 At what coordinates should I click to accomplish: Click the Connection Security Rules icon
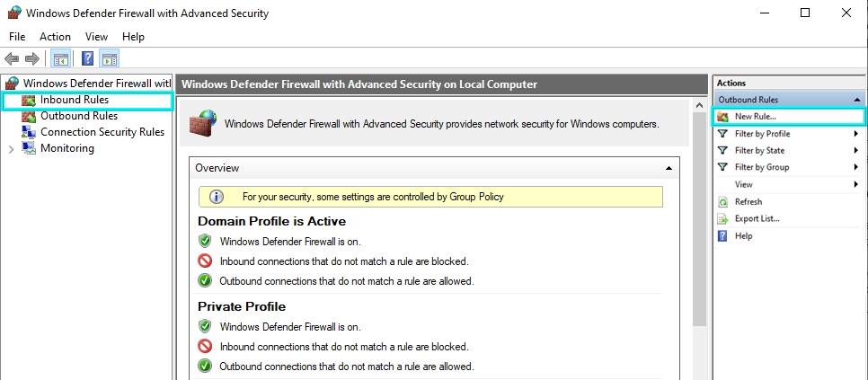pyautogui.click(x=29, y=132)
